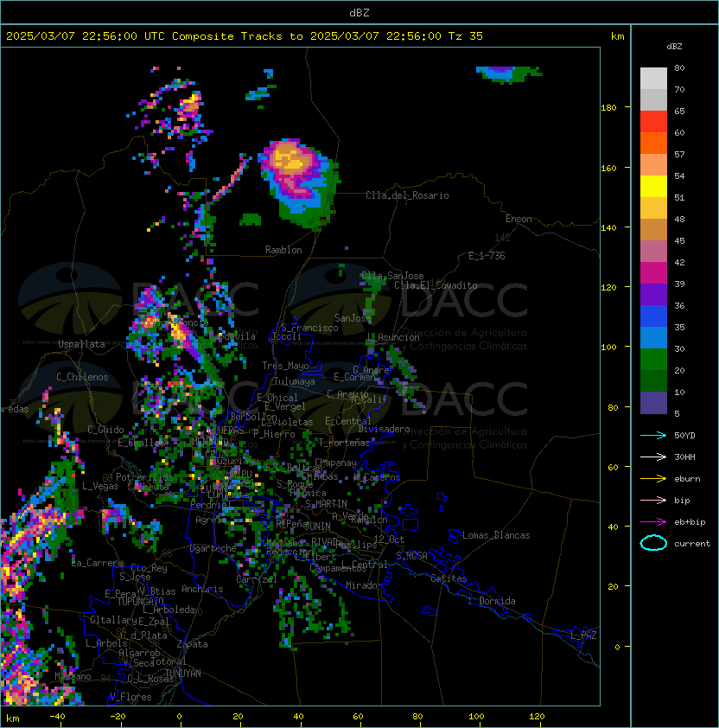Click the 180 km vertical axis label
Screen dimensions: 719x728
point(608,108)
